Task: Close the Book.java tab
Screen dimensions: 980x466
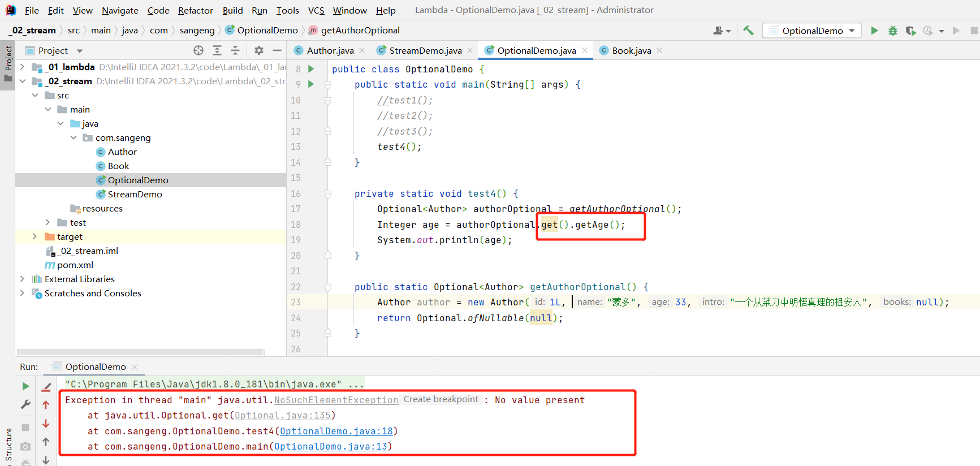Action: 659,50
